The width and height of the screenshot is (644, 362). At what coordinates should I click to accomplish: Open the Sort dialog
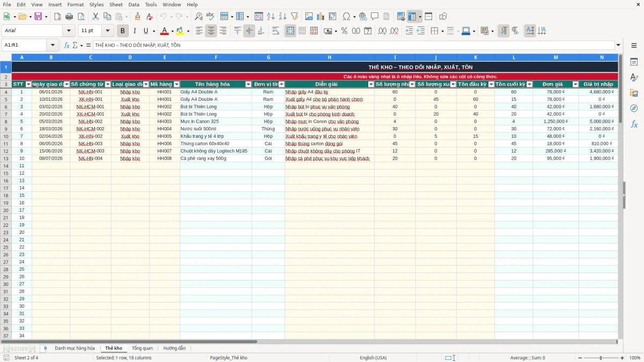(259, 17)
